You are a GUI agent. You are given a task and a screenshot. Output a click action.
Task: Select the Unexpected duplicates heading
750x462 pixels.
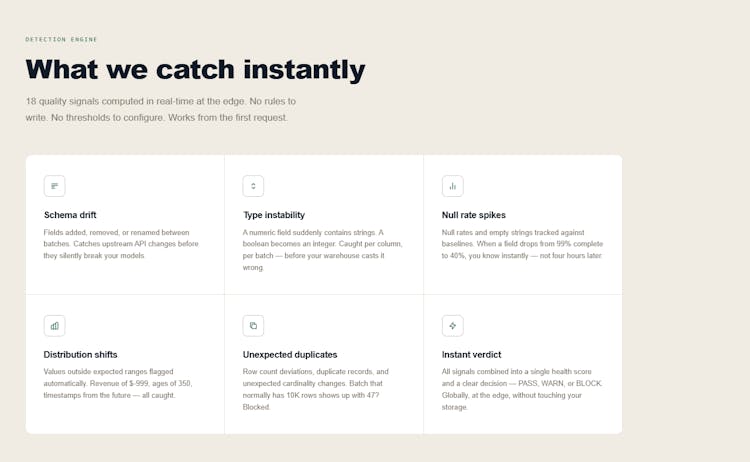coord(290,355)
